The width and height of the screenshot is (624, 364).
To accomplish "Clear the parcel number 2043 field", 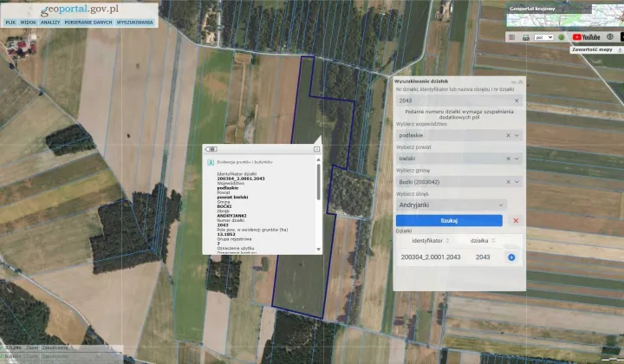I will pos(517,101).
